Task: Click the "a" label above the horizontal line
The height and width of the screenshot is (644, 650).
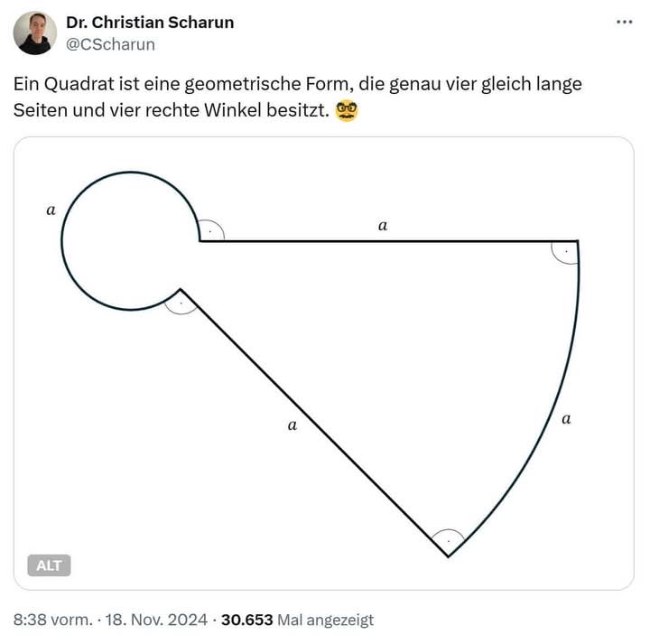Action: click(383, 226)
